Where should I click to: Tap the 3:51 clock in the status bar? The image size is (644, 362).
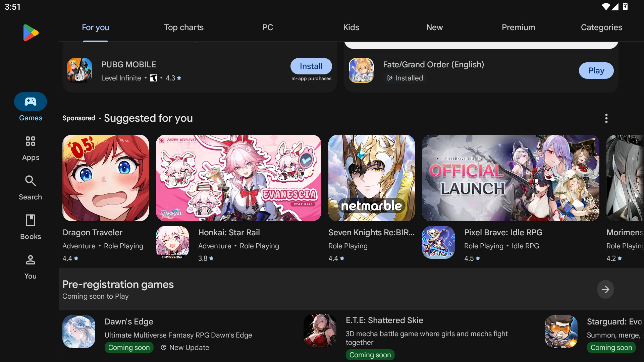pos(13,7)
